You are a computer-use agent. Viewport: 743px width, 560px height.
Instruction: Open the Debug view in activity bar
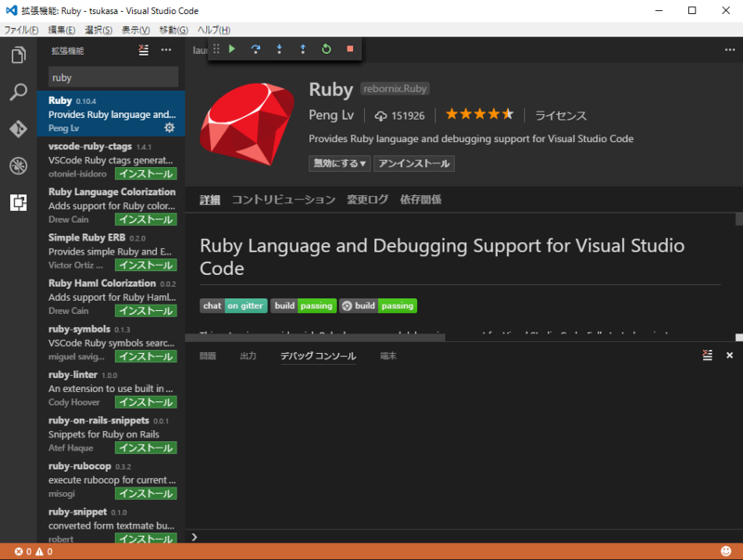click(19, 166)
